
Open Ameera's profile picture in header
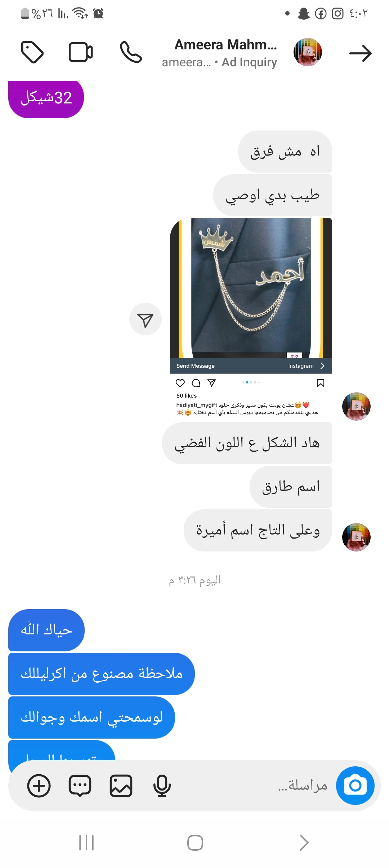(x=308, y=52)
